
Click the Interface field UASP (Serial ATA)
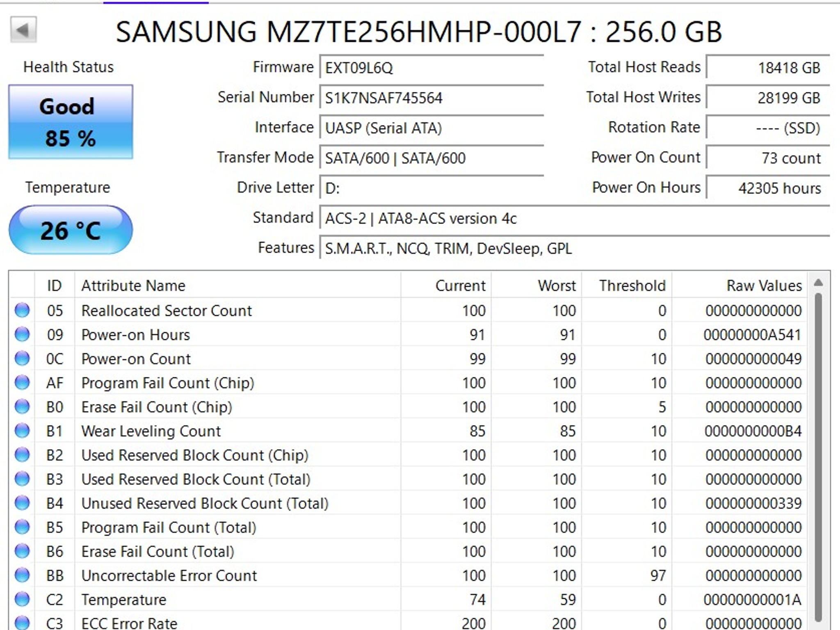pos(431,128)
